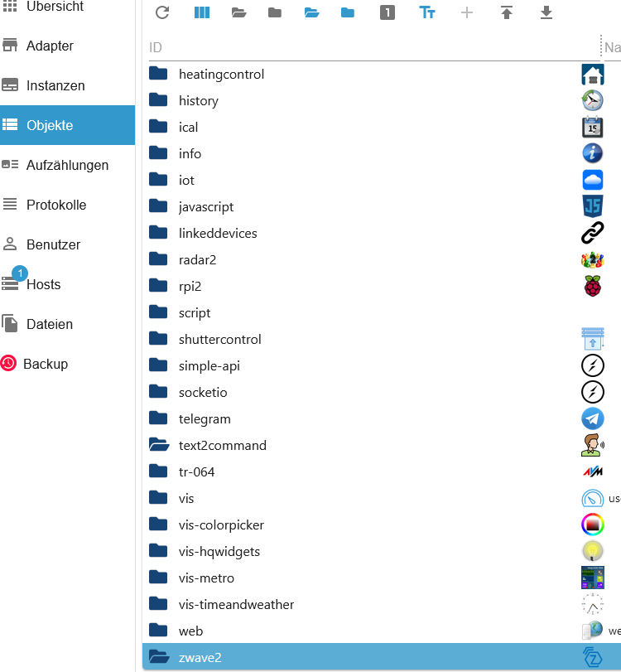The image size is (621, 672).
Task: Click the download objects arrow icon
Action: [x=546, y=12]
